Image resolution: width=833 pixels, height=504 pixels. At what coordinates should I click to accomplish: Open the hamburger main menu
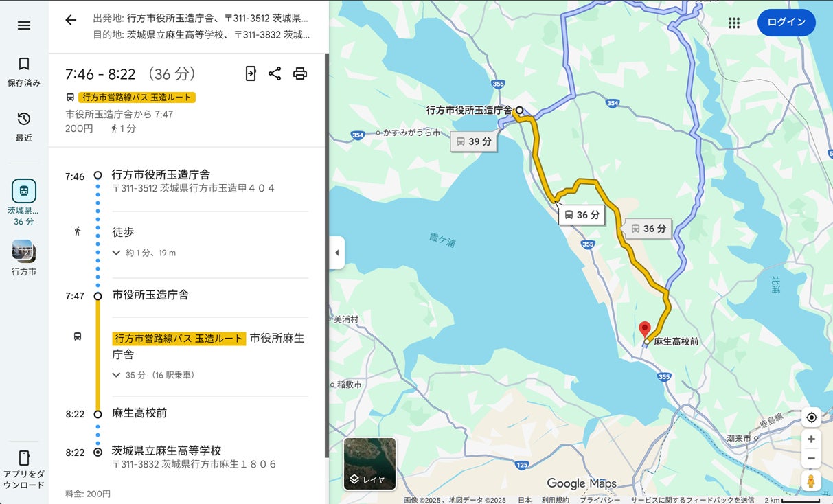tap(24, 25)
